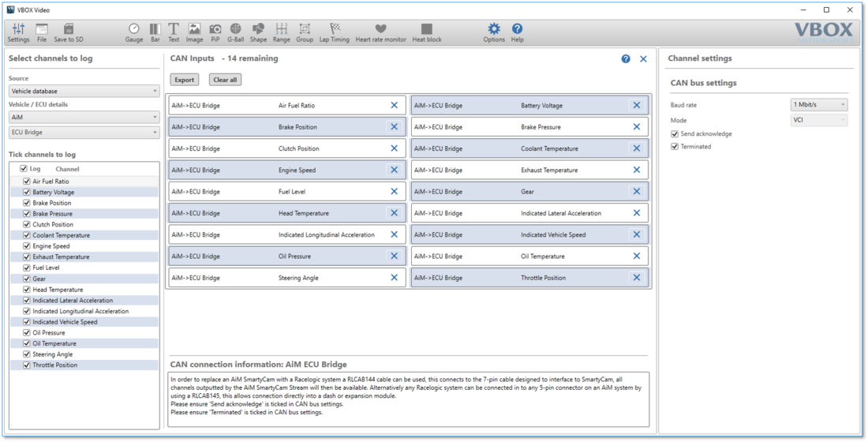868x442 pixels.
Task: Untick Oil Pressure channel
Action: pos(27,333)
